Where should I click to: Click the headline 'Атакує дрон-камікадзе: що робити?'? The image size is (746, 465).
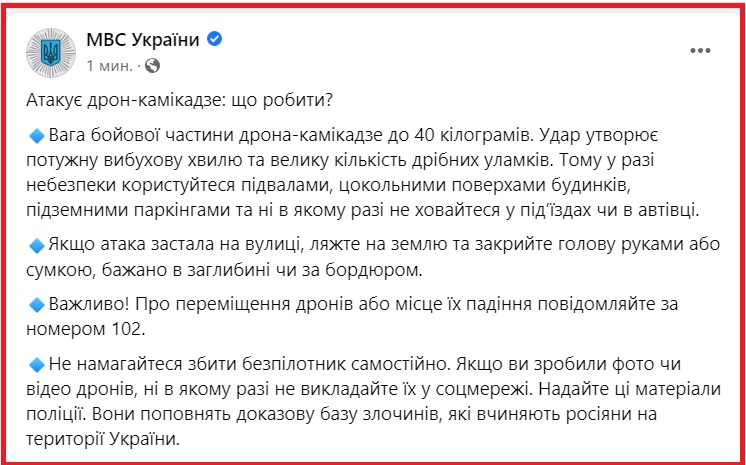click(x=179, y=100)
